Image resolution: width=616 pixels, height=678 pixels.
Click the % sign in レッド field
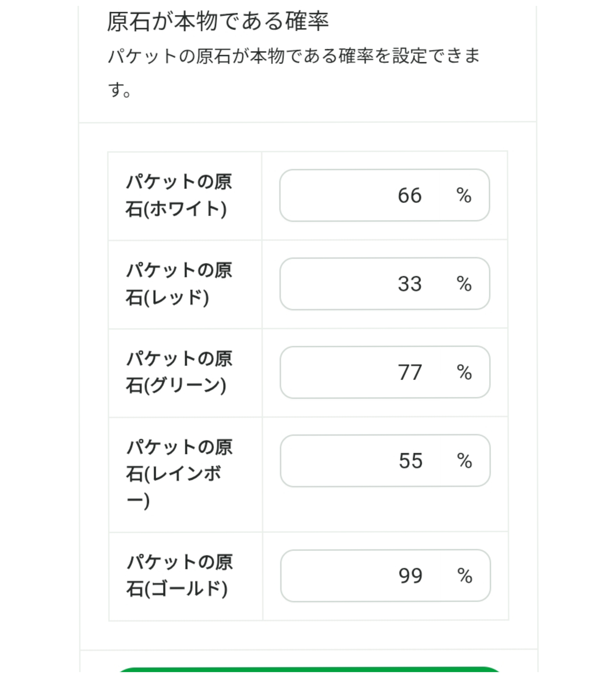[x=464, y=284]
